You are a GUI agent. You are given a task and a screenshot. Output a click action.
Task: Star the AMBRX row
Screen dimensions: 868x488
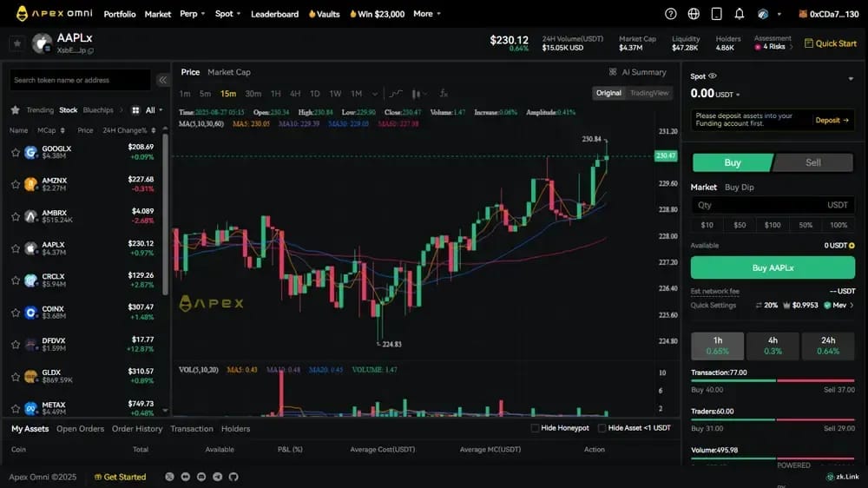16,216
